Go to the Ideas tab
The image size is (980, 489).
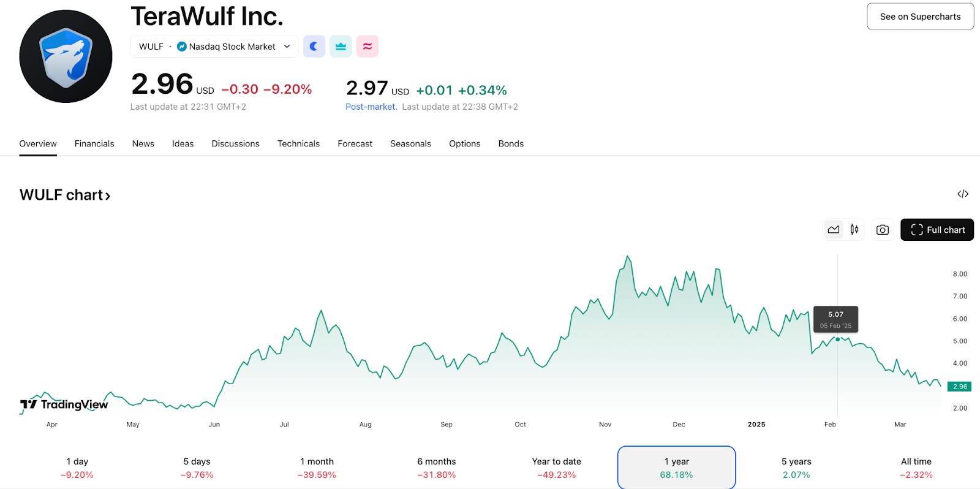pos(183,143)
